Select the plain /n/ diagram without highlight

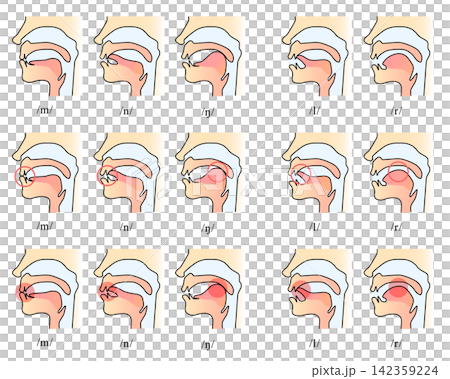pos(129,56)
